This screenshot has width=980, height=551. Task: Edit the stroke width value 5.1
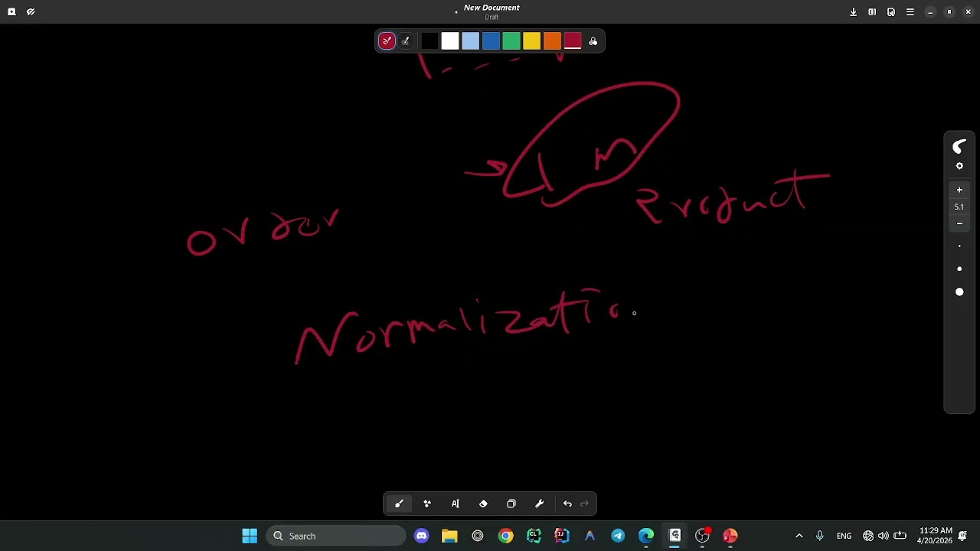pyautogui.click(x=959, y=207)
